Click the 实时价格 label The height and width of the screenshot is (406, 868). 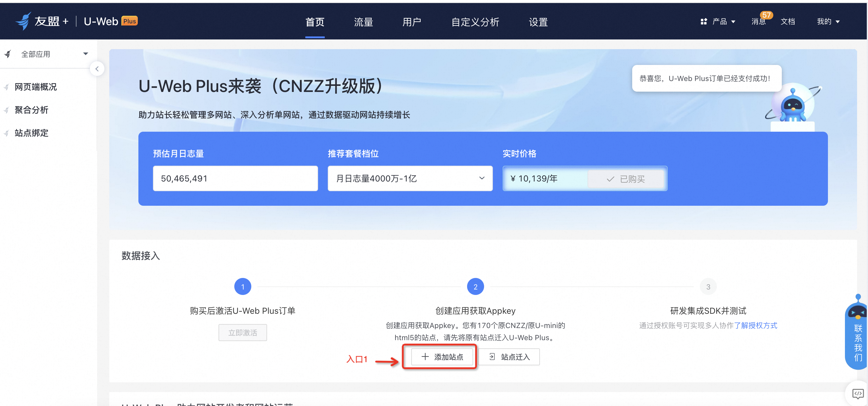[519, 154]
